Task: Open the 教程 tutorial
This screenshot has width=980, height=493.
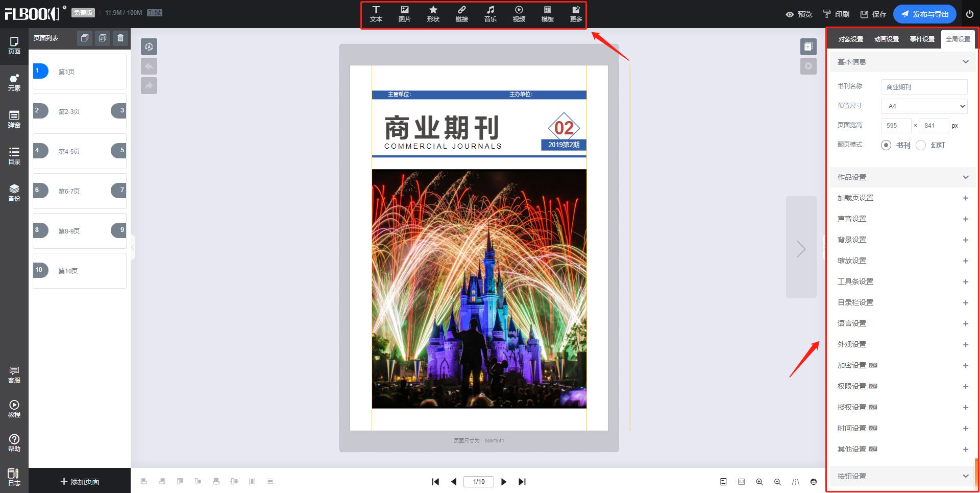Action: pyautogui.click(x=14, y=409)
